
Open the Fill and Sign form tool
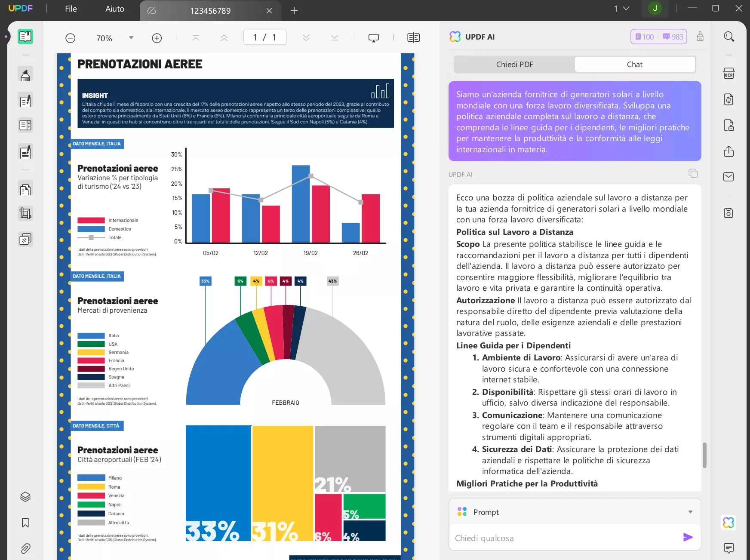click(25, 152)
